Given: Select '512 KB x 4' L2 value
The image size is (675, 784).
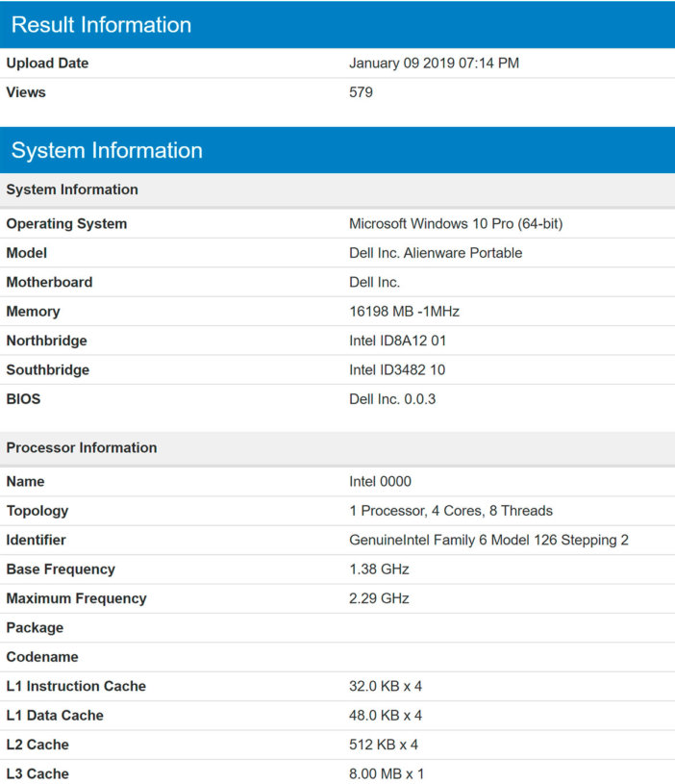Looking at the screenshot, I should point(384,745).
